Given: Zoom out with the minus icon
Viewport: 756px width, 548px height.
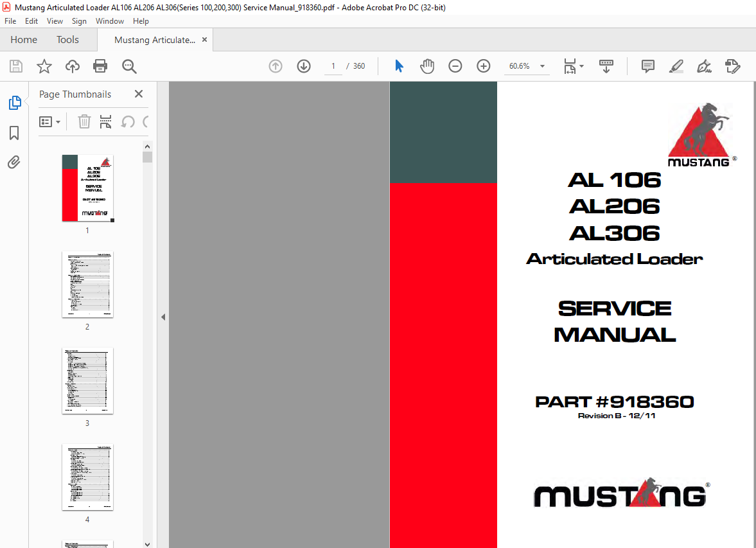Looking at the screenshot, I should coord(455,66).
